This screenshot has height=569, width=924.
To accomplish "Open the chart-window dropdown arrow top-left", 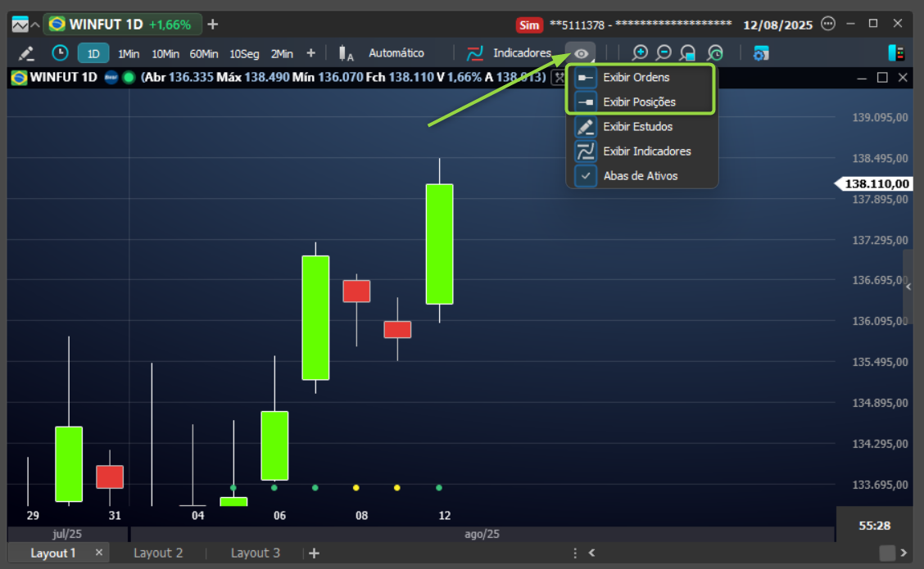I will (x=35, y=25).
